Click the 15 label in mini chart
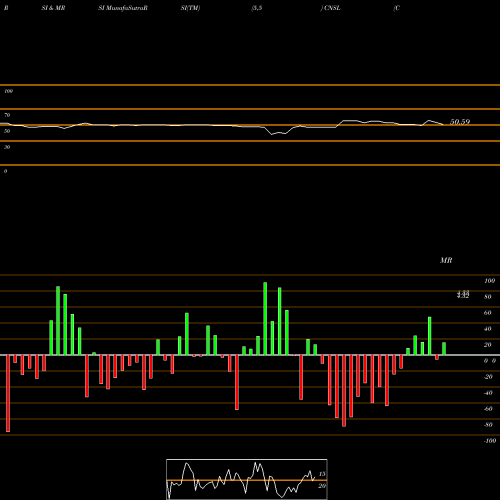 (322, 474)
